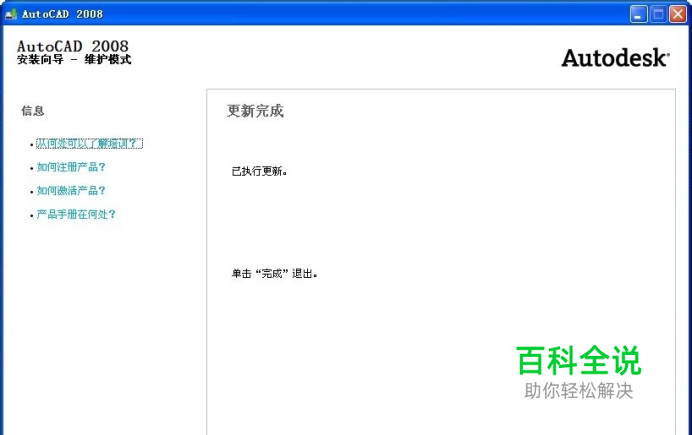Click the Autodesk logo
This screenshot has width=692, height=435.
click(x=615, y=58)
